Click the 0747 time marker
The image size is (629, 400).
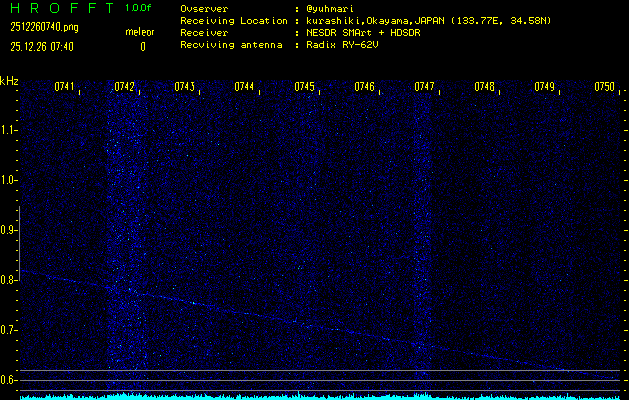[x=424, y=87]
